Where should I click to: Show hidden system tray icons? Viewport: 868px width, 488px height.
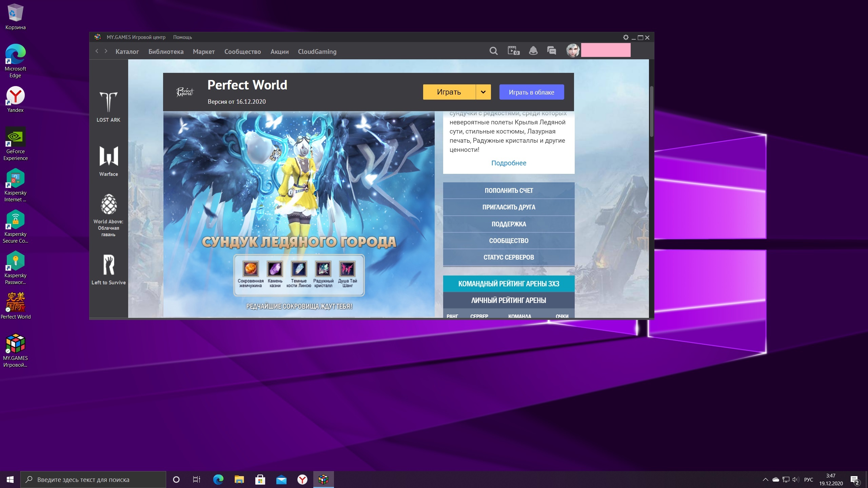(x=765, y=480)
